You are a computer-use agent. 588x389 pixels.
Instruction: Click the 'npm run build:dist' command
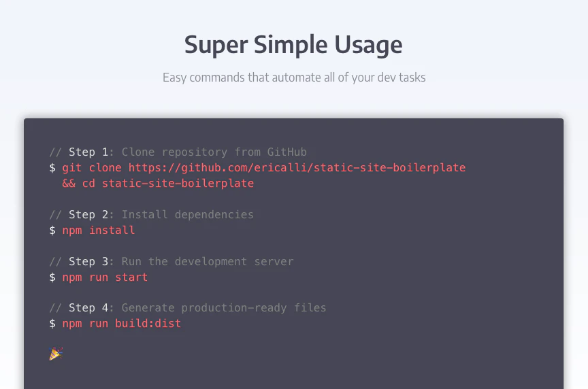coord(122,324)
